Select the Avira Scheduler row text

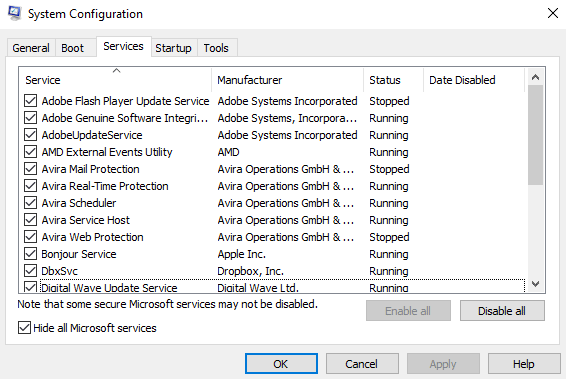(x=79, y=202)
